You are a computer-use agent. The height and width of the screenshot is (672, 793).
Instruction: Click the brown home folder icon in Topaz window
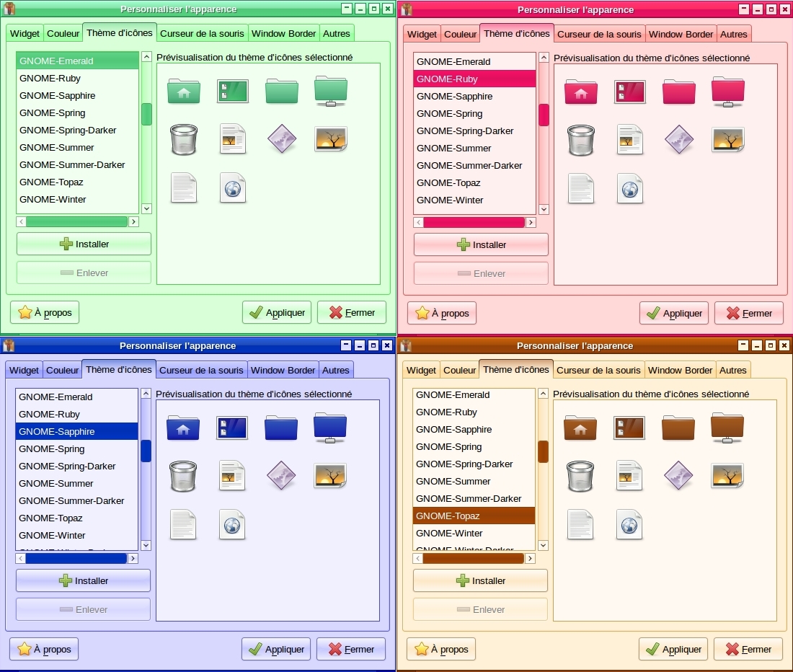click(580, 428)
